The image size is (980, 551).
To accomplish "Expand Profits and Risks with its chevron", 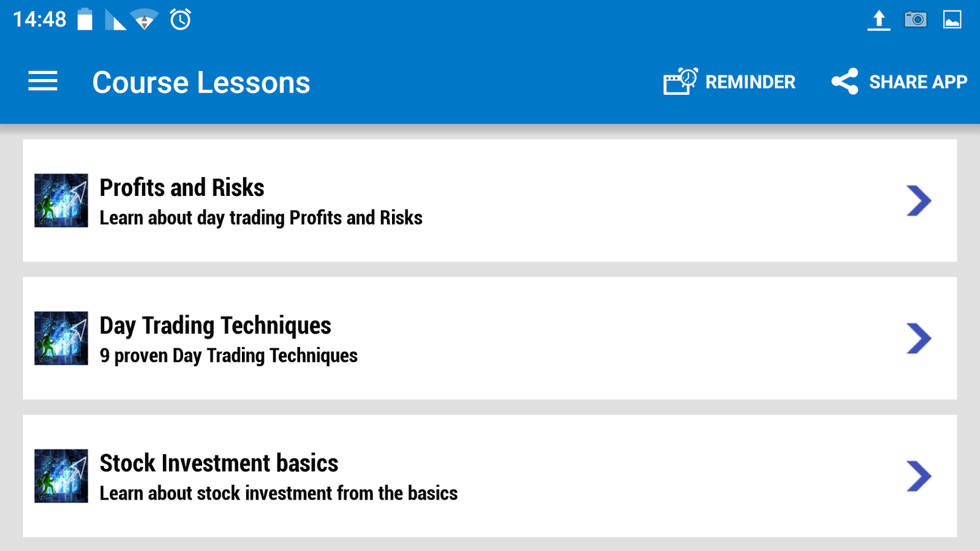I will (919, 201).
